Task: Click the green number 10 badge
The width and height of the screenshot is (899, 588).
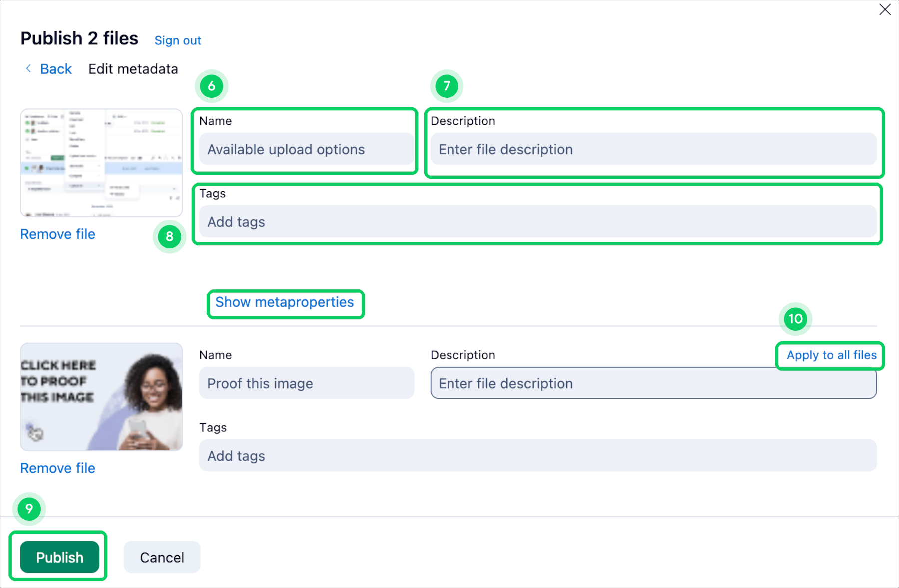Action: (795, 319)
